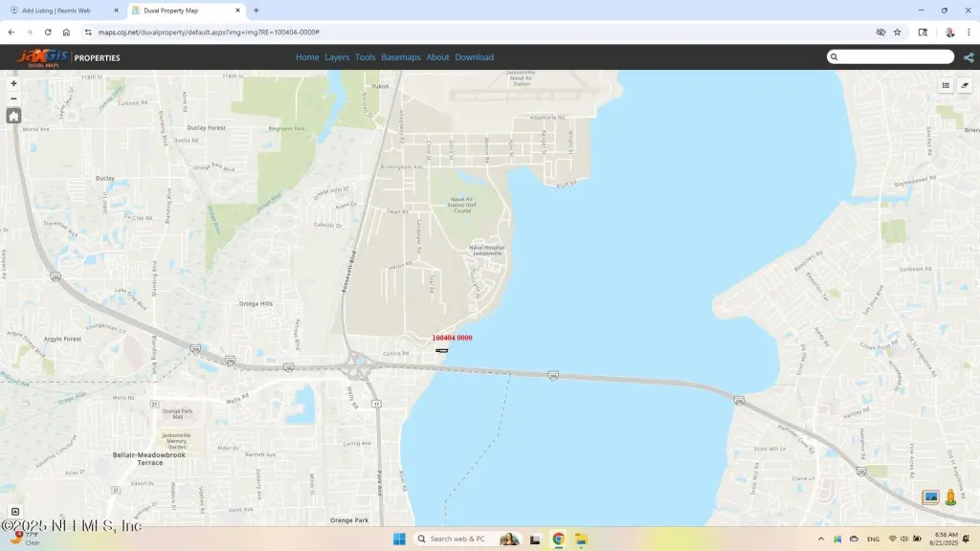Image resolution: width=980 pixels, height=551 pixels.
Task: Click the orange street view pegman
Action: [950, 497]
